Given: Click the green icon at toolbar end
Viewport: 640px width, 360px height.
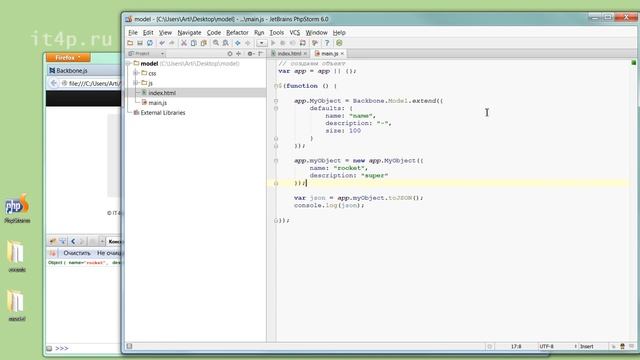Looking at the screenshot, I should click(339, 43).
